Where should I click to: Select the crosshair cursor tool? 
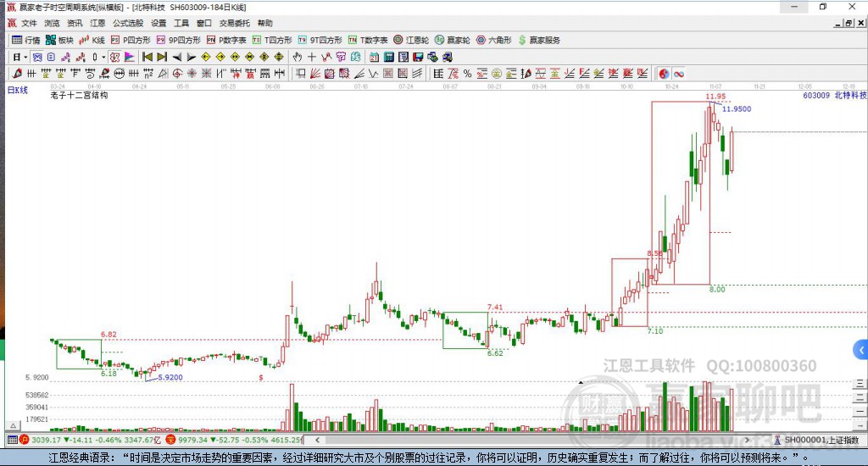click(x=312, y=57)
